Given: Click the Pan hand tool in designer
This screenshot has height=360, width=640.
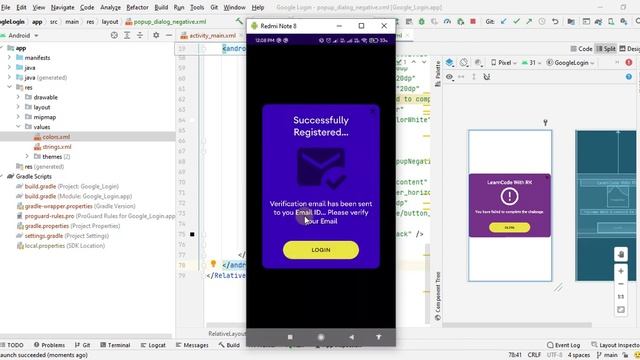Looking at the screenshot, I should pos(621,254).
